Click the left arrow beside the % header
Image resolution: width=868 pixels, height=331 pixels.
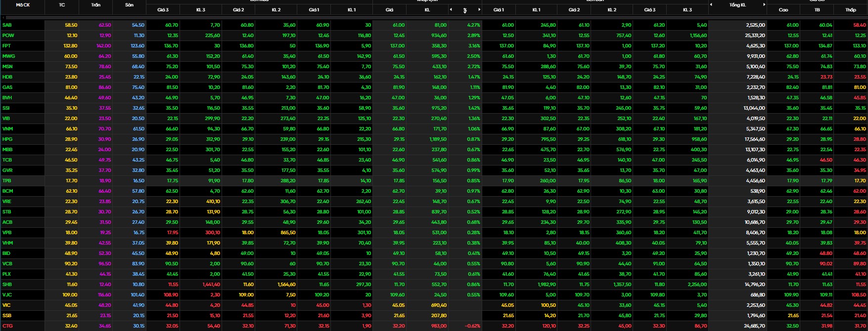point(451,9)
